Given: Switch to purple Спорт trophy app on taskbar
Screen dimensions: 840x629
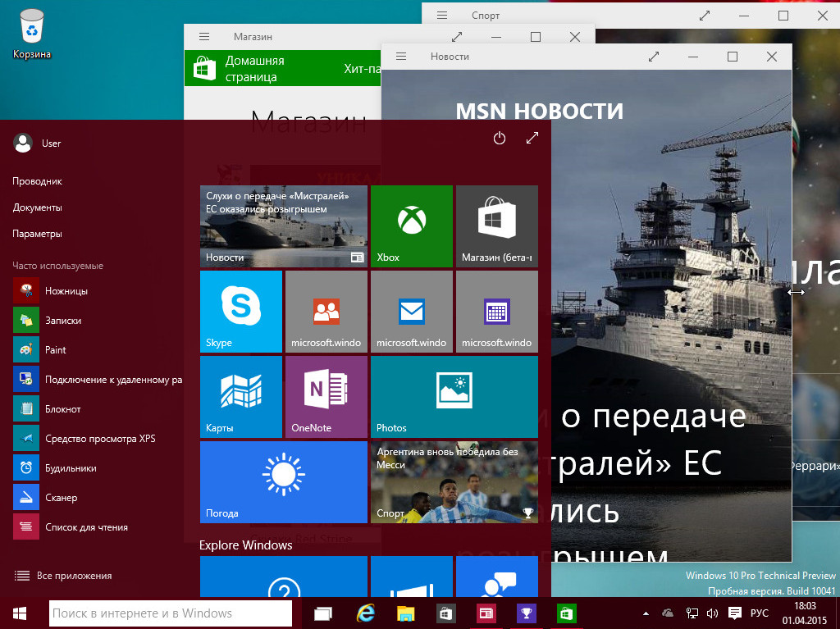Looking at the screenshot, I should 526,613.
